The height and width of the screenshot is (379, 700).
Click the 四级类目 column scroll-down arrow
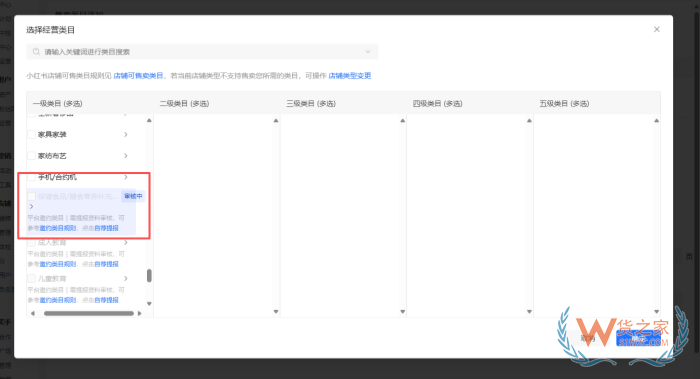coord(529,312)
